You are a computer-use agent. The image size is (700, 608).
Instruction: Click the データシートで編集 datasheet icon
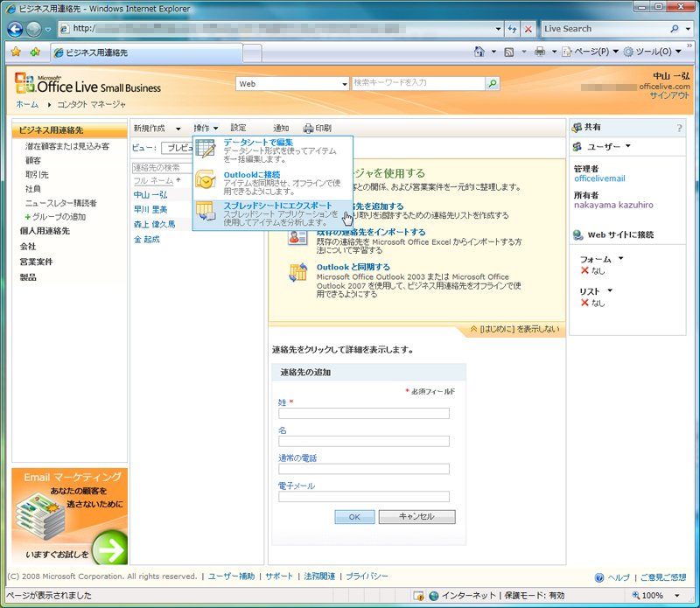(206, 149)
